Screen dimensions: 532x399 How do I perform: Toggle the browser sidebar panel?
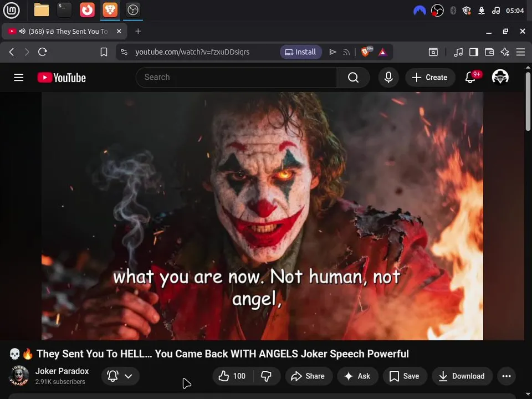click(x=474, y=52)
